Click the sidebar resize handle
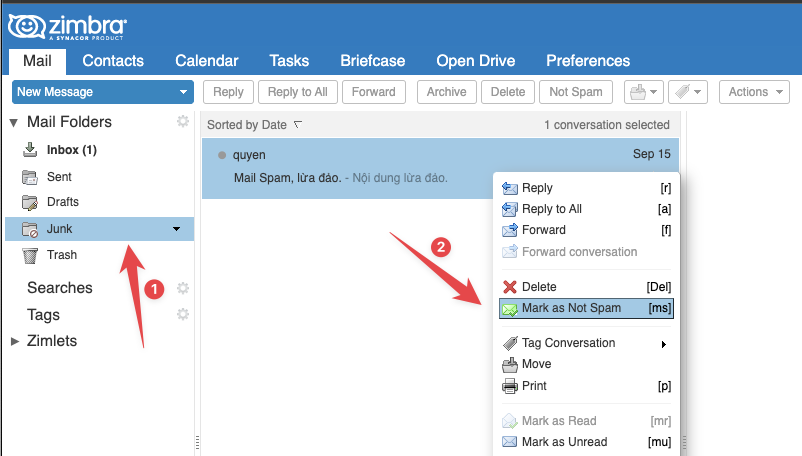Image resolution: width=802 pixels, height=456 pixels. coord(197,442)
